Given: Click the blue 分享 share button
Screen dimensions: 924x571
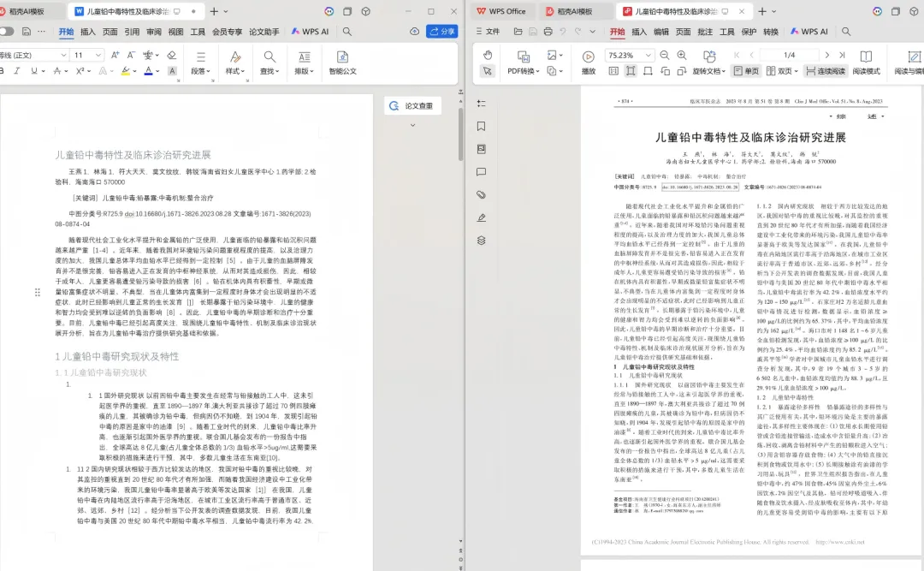Looking at the screenshot, I should (x=442, y=32).
